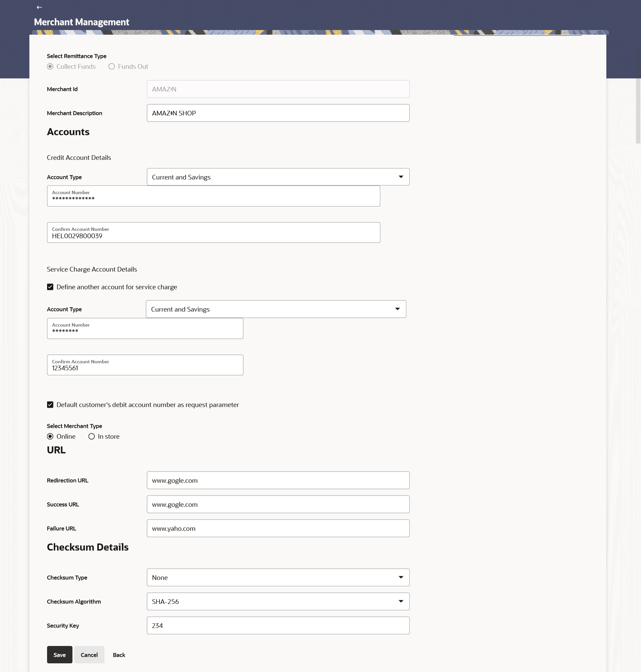Click the Merchant Description field
Image resolution: width=641 pixels, height=672 pixels.
point(278,113)
